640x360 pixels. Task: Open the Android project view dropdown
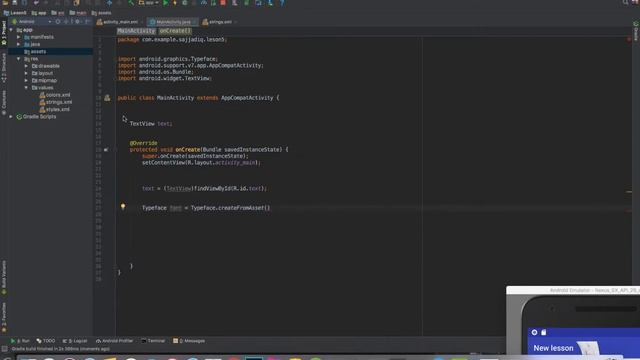pyautogui.click(x=32, y=22)
